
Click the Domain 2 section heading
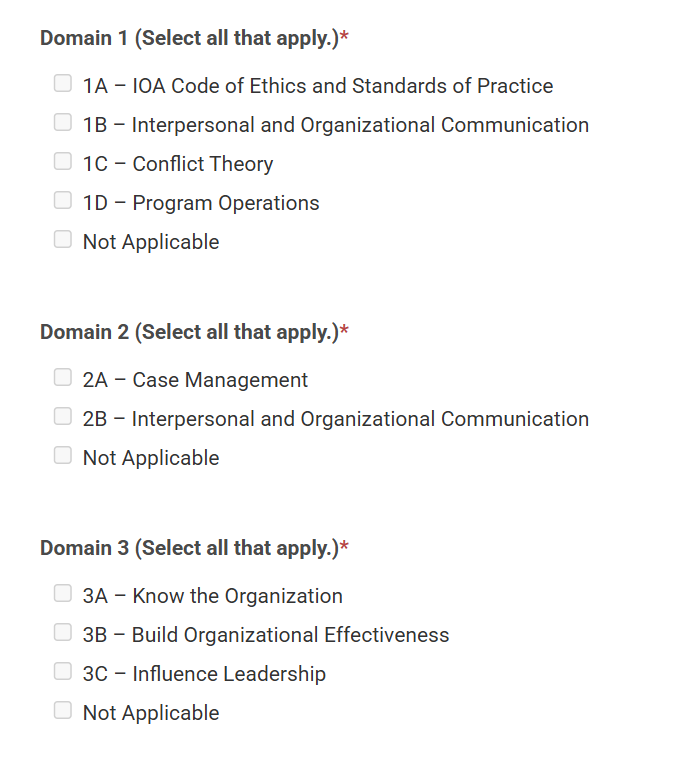(x=194, y=333)
